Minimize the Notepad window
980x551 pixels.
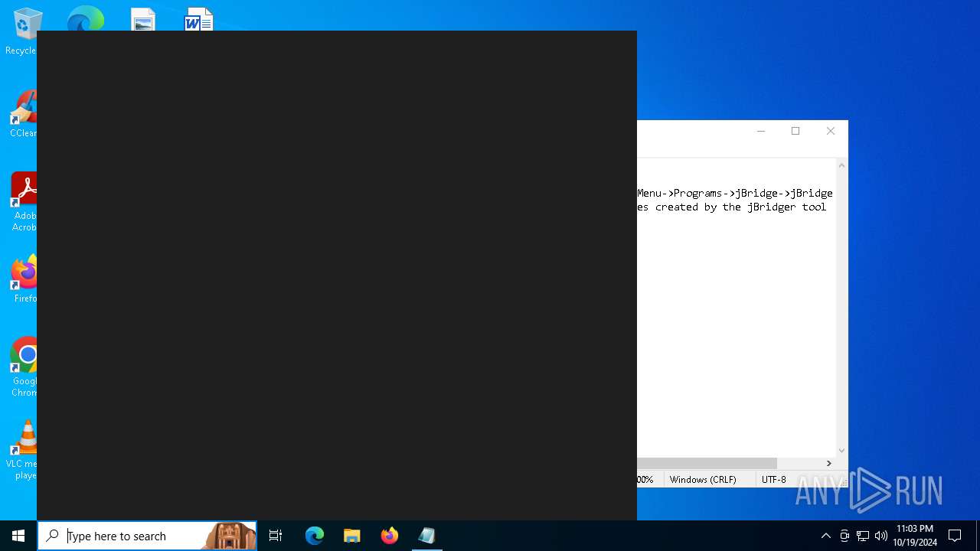click(761, 131)
